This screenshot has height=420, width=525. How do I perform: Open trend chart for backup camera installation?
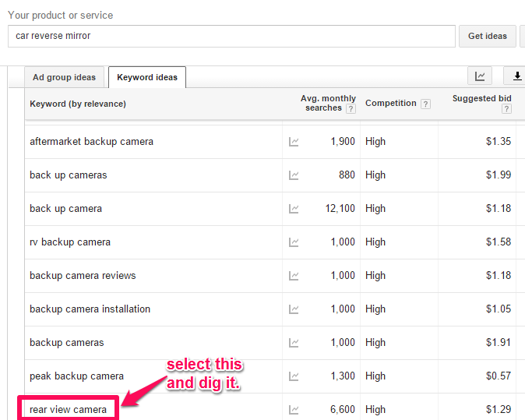[x=294, y=309]
